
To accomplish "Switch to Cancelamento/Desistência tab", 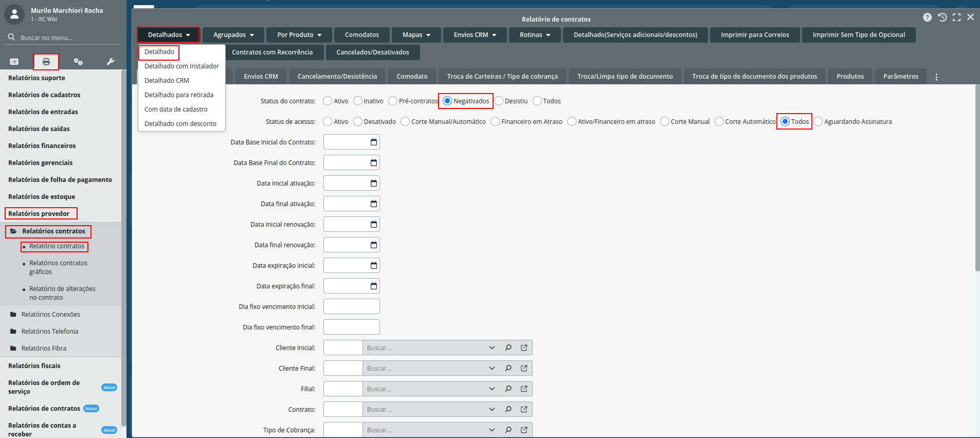I will click(337, 77).
